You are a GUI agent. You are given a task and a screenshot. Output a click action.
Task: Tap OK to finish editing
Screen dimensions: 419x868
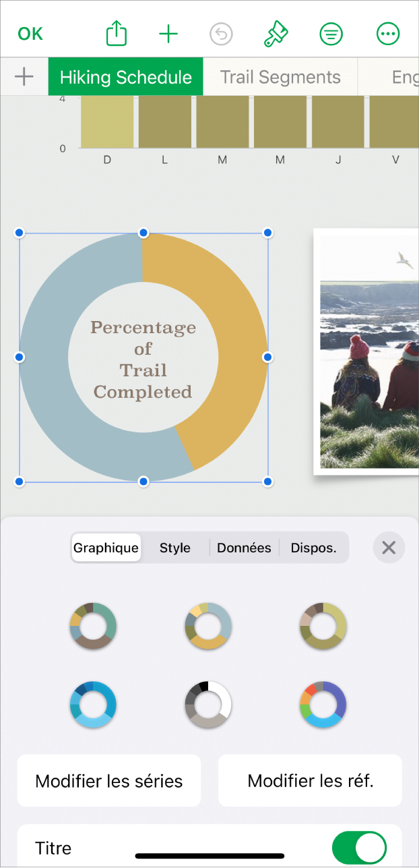tap(30, 34)
